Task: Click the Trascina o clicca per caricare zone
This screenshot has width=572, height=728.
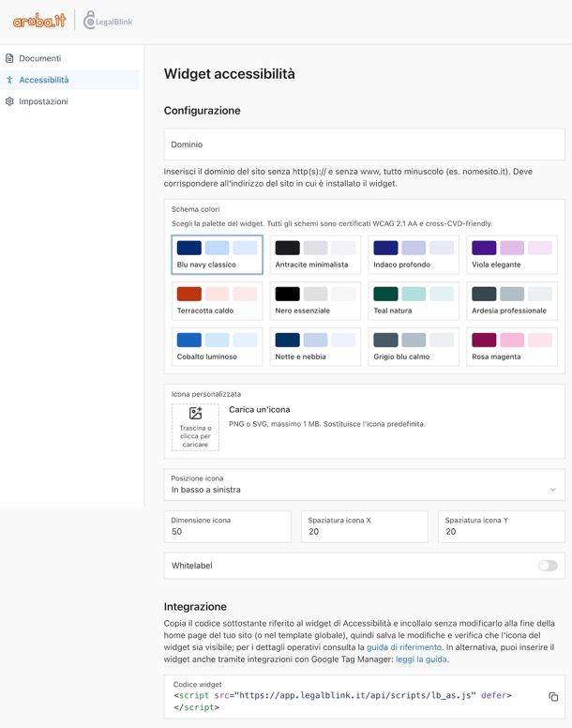Action: pyautogui.click(x=195, y=427)
